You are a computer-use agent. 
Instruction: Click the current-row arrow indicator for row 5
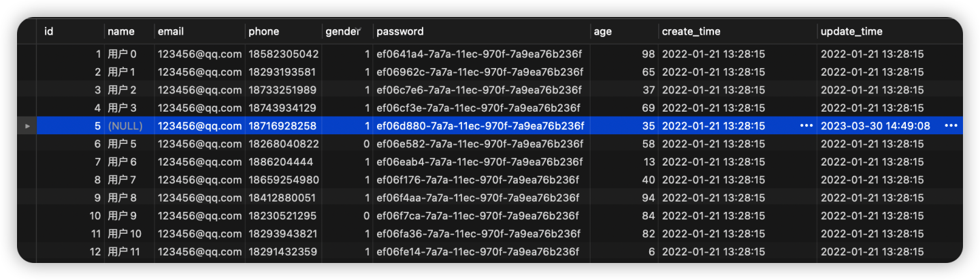click(27, 126)
